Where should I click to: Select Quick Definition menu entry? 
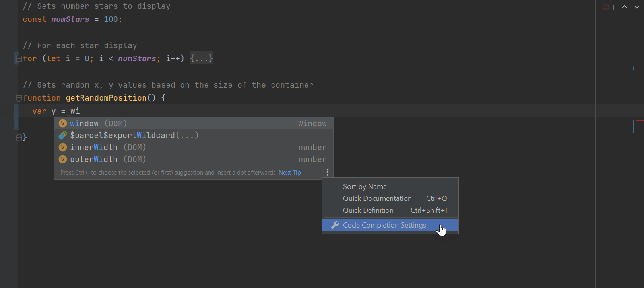pos(368,210)
